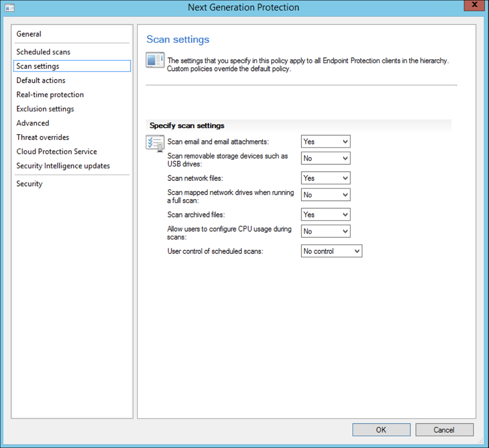Click the Next Generation Protection title text

click(x=243, y=7)
